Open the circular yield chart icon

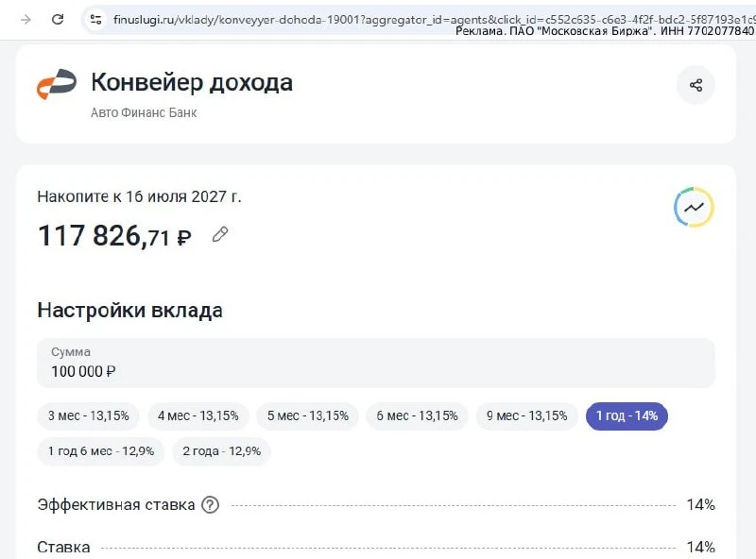click(x=694, y=207)
